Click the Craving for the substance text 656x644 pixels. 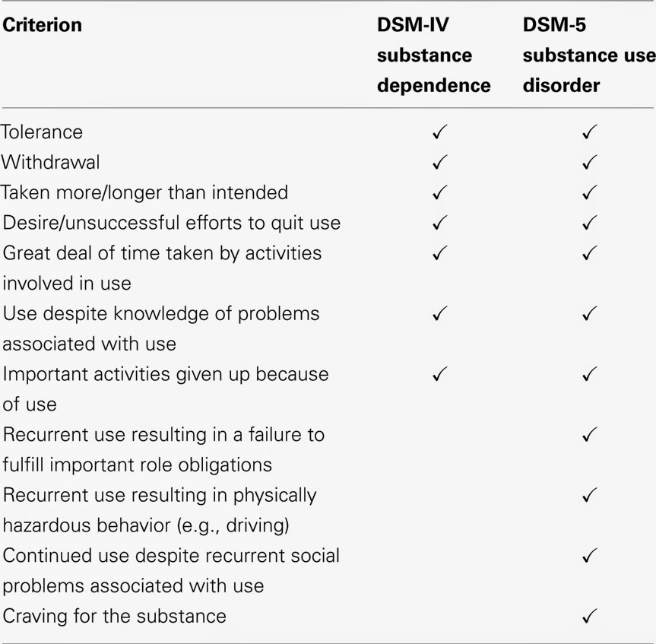[x=115, y=615]
